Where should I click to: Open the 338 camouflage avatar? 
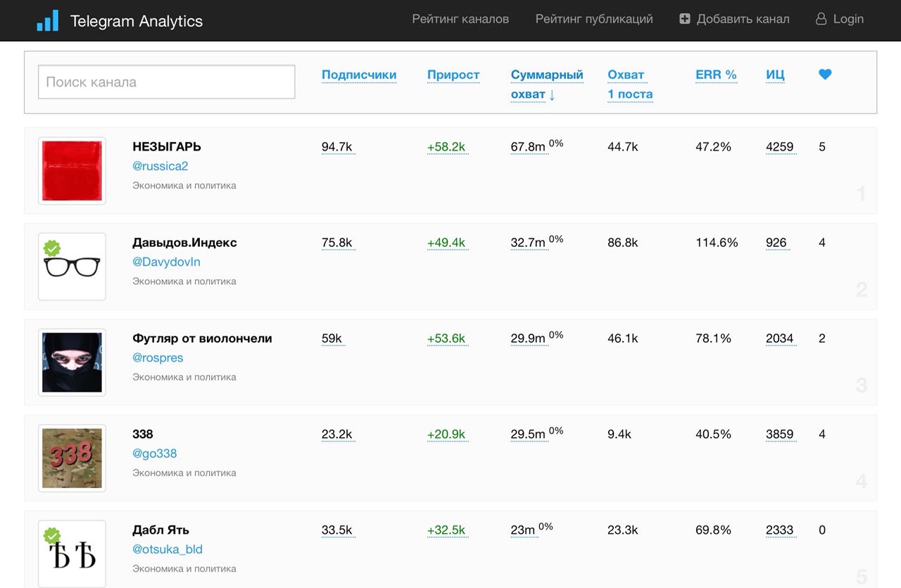72,458
